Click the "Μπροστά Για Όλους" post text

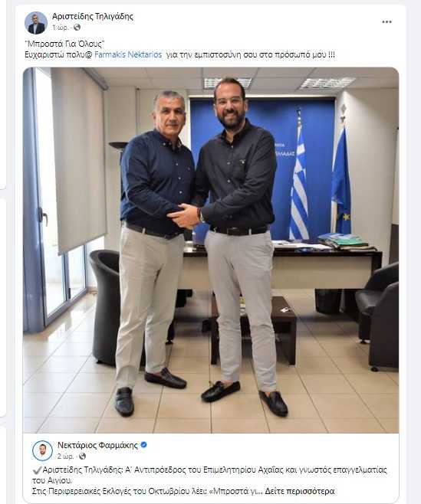pos(64,44)
